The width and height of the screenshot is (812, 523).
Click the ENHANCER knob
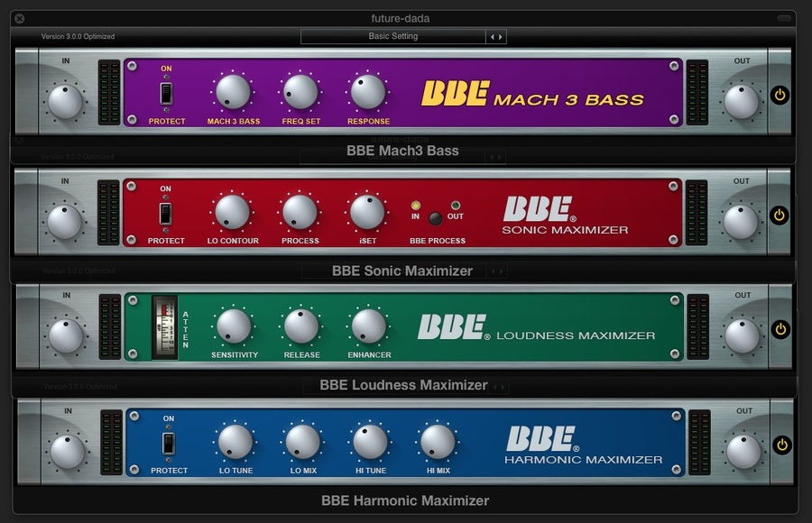point(369,326)
